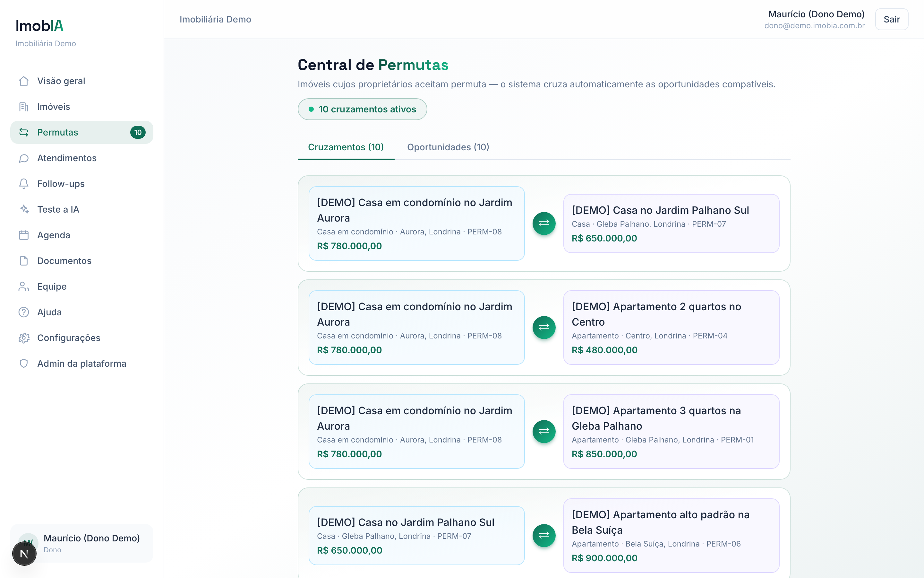
Task: Switch to the Cruzamentos (10) tab
Action: [346, 147]
